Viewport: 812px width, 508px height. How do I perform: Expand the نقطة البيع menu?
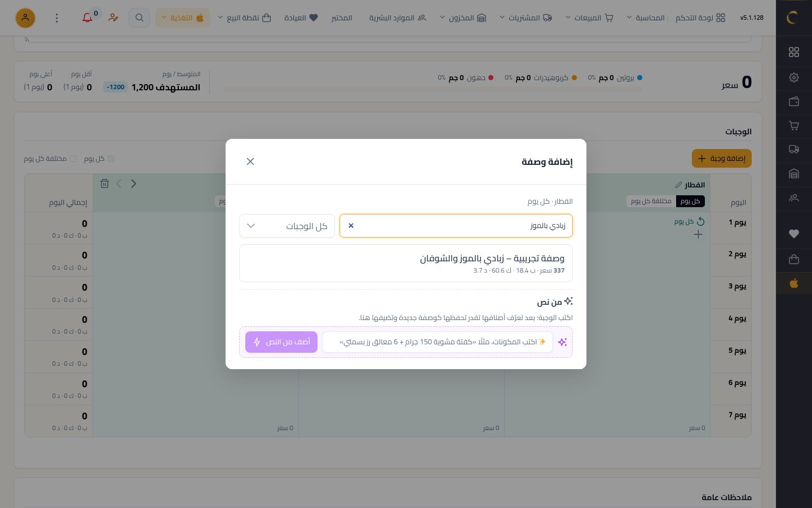244,17
